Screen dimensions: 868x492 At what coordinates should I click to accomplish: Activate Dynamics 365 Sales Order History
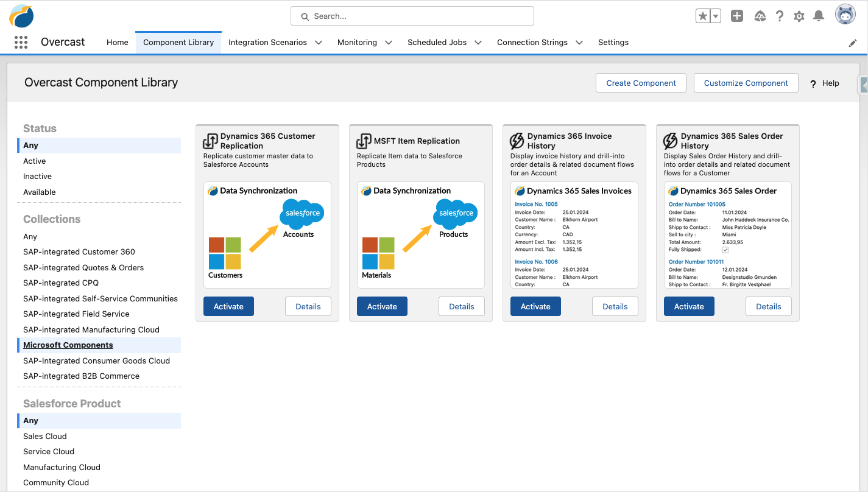tap(689, 306)
